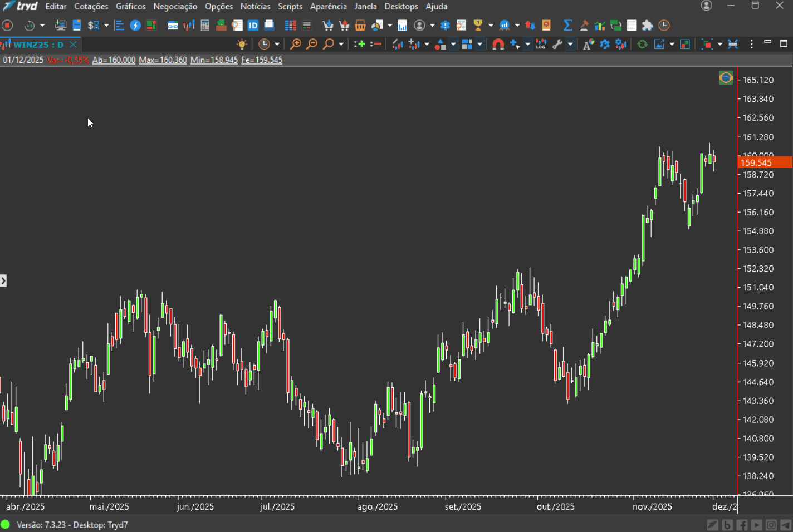Expand the dollar hourglass dropdown arrow

(106, 26)
